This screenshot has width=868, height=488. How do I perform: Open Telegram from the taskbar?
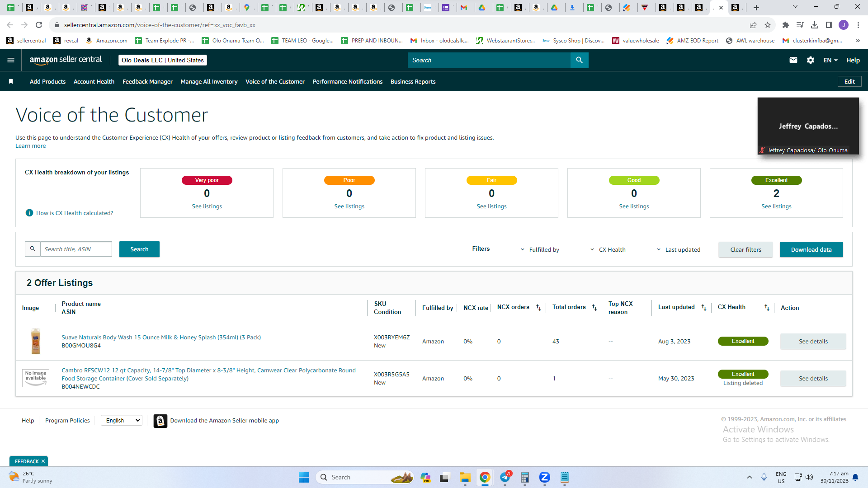pos(505,477)
